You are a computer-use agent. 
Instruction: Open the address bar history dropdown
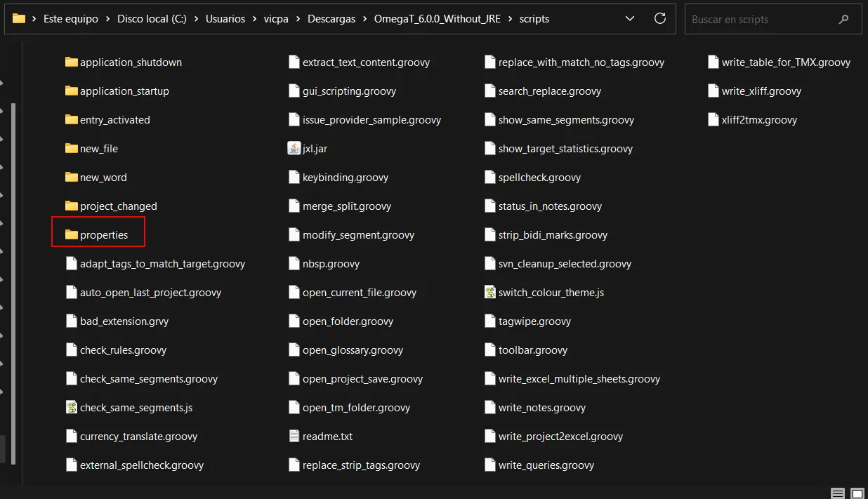pyautogui.click(x=630, y=19)
